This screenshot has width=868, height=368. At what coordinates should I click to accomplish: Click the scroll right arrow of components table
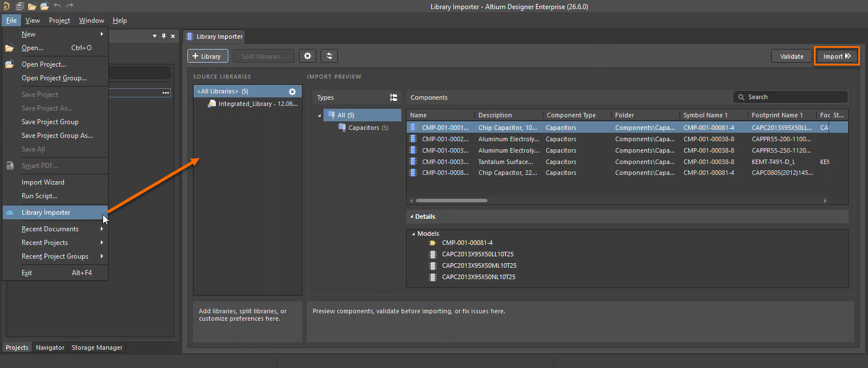tap(825, 201)
